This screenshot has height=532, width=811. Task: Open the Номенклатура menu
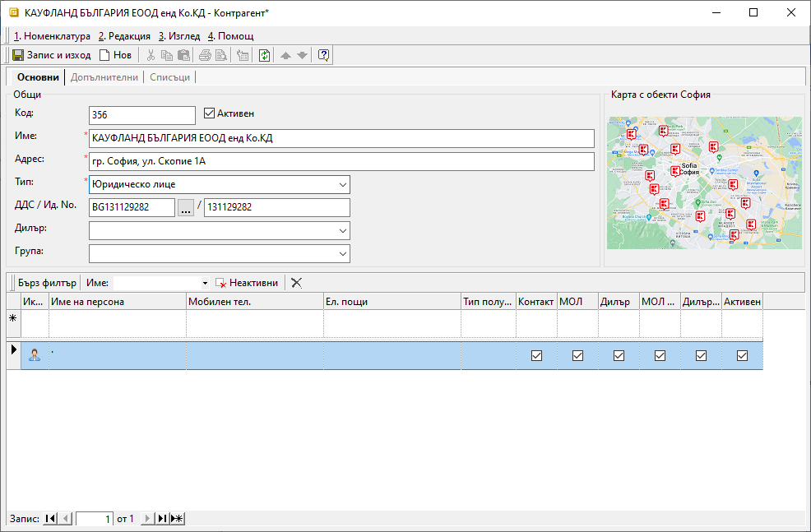(52, 36)
